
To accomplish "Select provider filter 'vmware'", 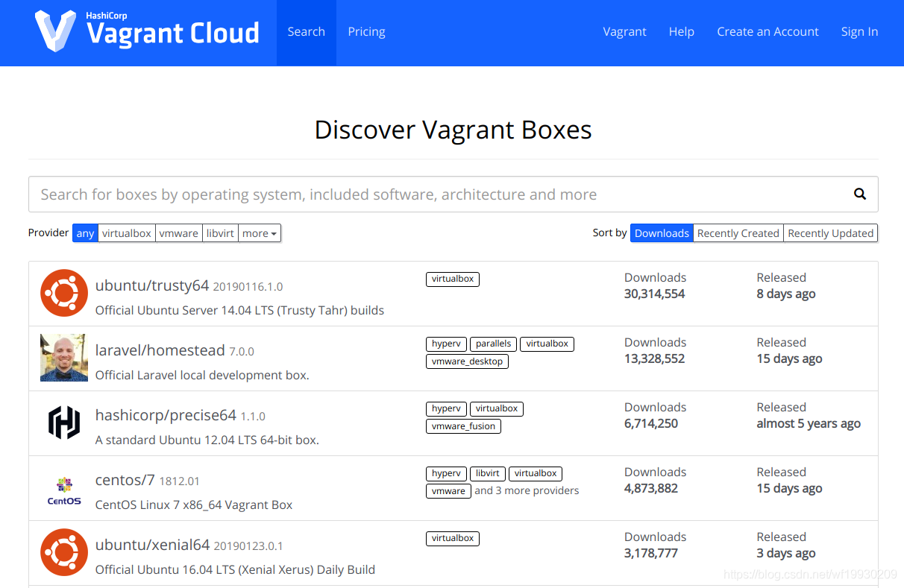I will point(179,233).
